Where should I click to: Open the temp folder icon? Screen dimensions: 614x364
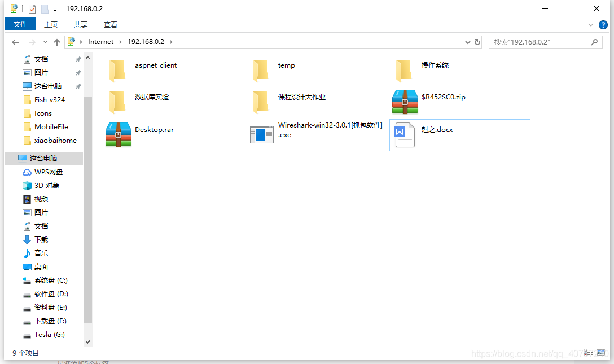coord(260,71)
